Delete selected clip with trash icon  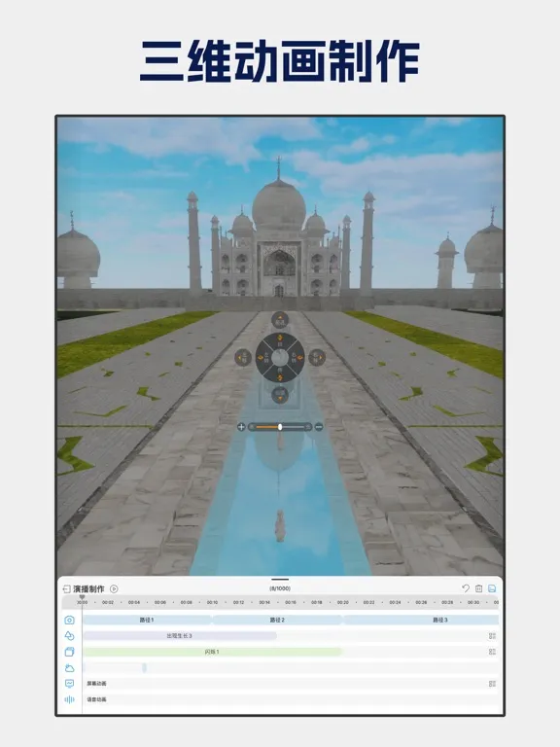(478, 588)
